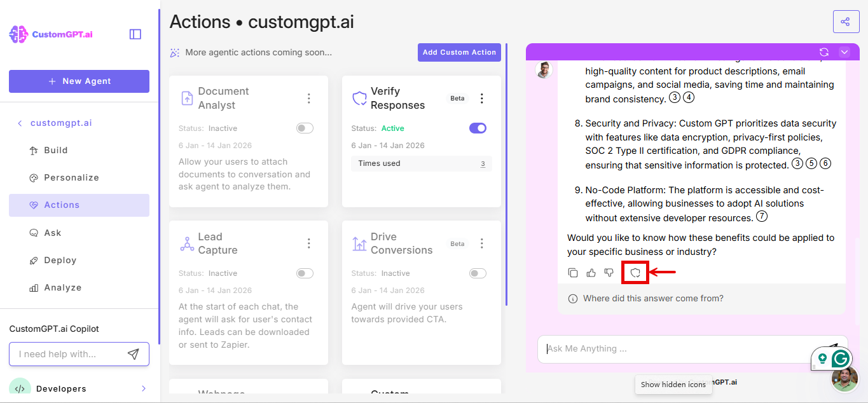Click citation 3 in Security item
The width and height of the screenshot is (868, 403).
pos(797,164)
